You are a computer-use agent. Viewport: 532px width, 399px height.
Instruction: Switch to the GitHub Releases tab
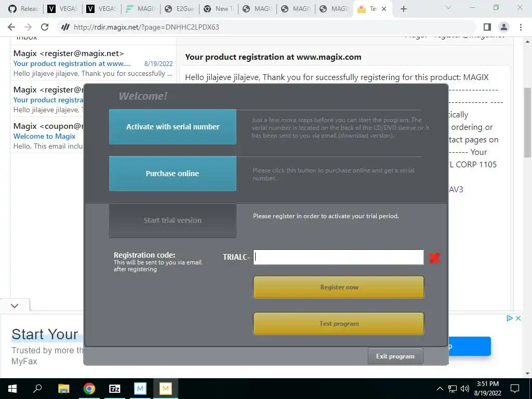pyautogui.click(x=23, y=9)
